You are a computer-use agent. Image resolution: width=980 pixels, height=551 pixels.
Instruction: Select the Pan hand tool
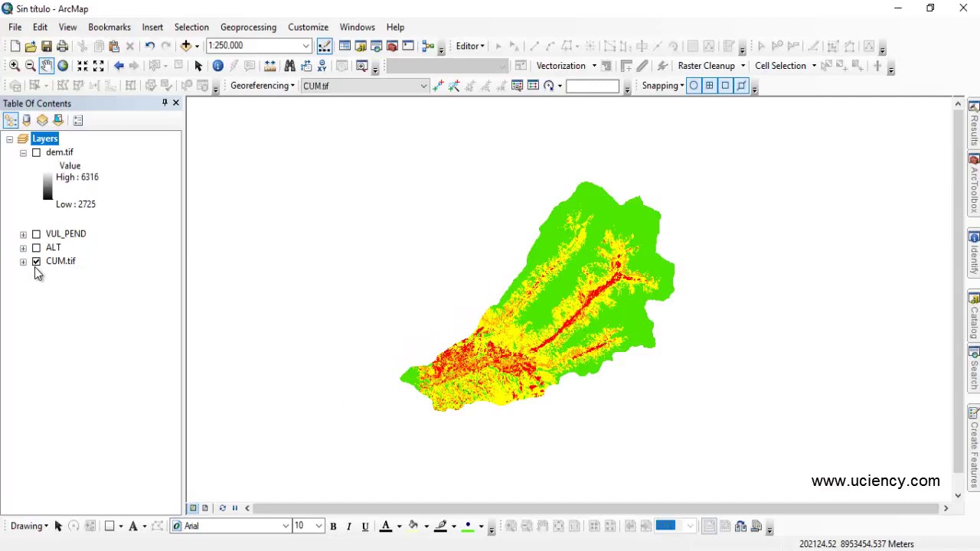pos(46,66)
